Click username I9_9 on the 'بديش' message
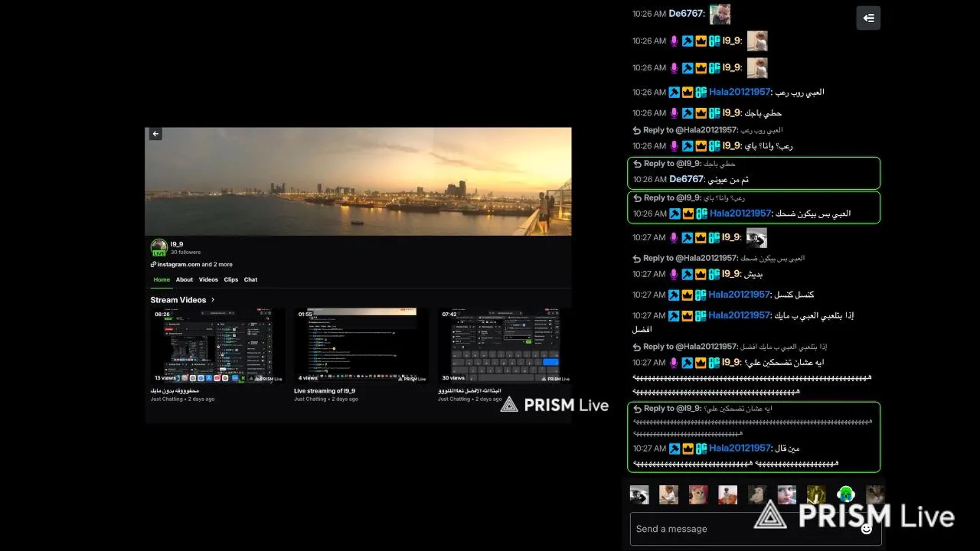 [x=731, y=274]
